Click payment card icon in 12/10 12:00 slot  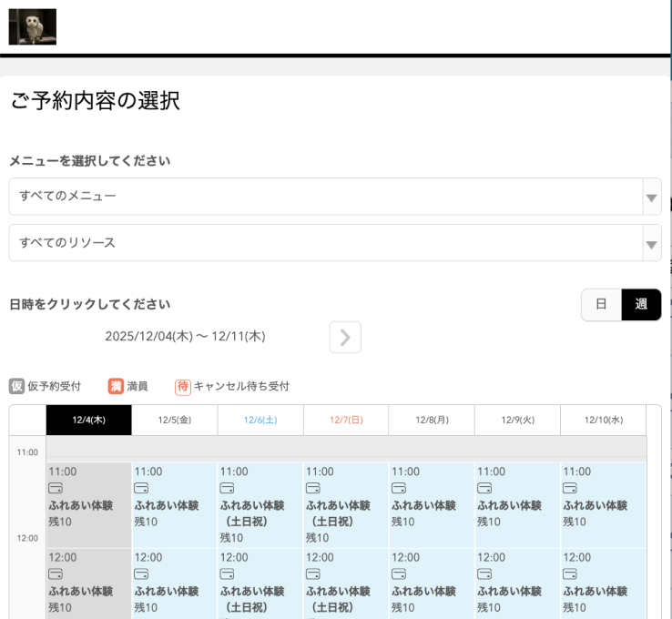point(570,573)
